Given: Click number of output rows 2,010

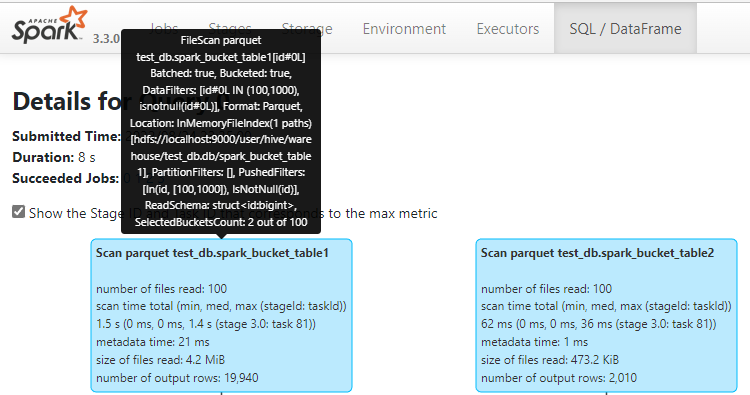Looking at the screenshot, I should point(559,378).
